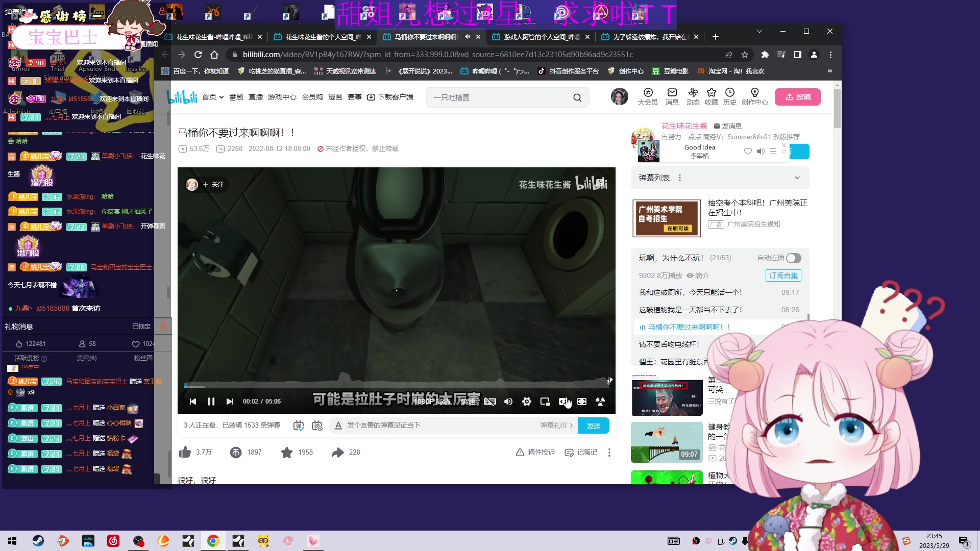Viewport: 980px width, 551px height.
Task: Give coins to the video
Action: [236, 452]
